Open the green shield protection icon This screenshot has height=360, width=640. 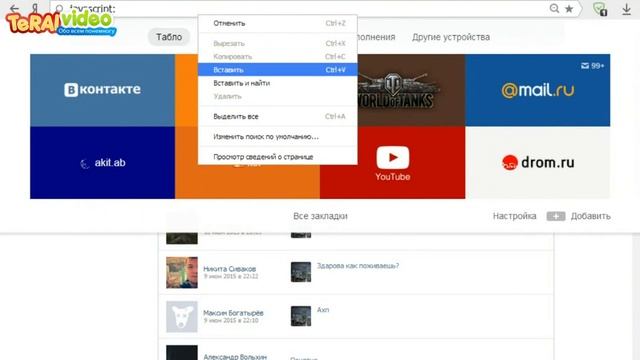[x=600, y=9]
